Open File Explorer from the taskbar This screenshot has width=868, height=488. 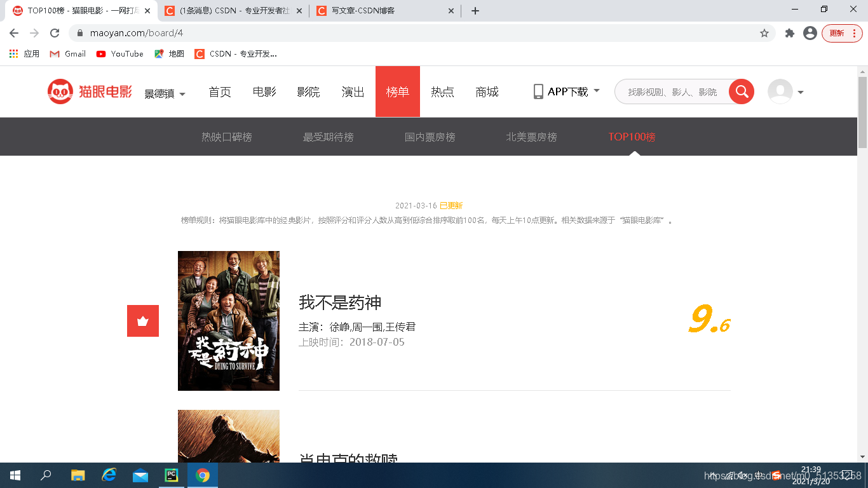(78, 475)
